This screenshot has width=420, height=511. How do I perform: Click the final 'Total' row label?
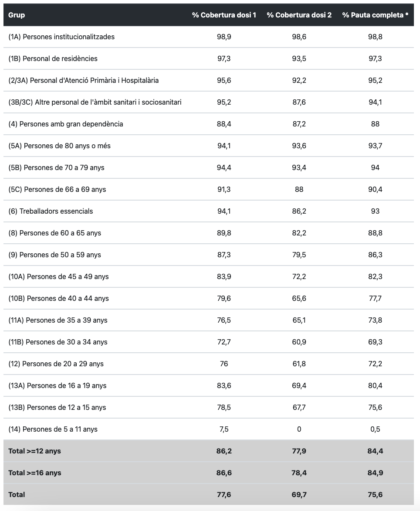click(17, 495)
